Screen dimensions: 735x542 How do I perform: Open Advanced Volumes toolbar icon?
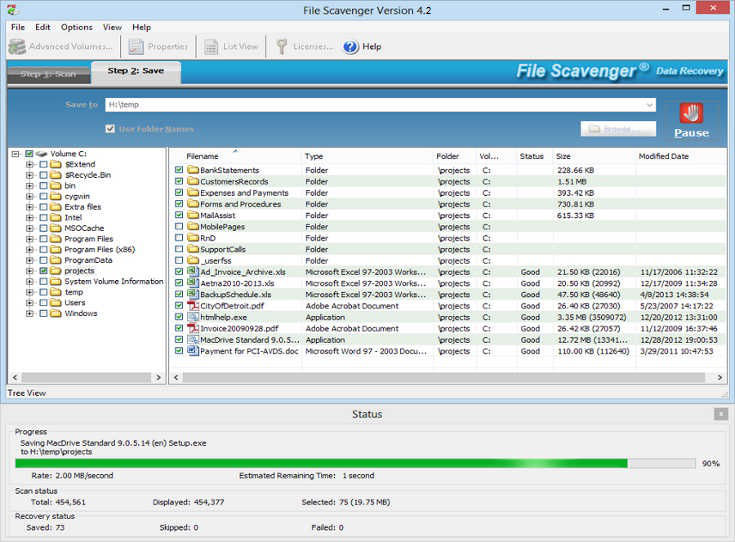coord(17,47)
